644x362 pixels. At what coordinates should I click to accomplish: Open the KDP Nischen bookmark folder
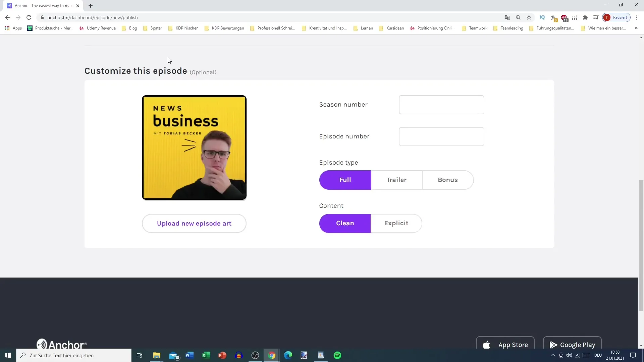[x=183, y=28]
